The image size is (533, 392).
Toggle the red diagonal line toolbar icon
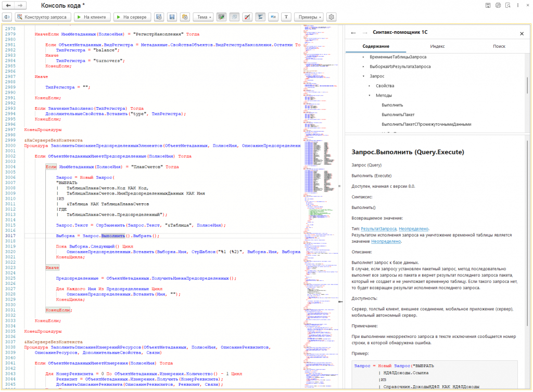[247, 17]
